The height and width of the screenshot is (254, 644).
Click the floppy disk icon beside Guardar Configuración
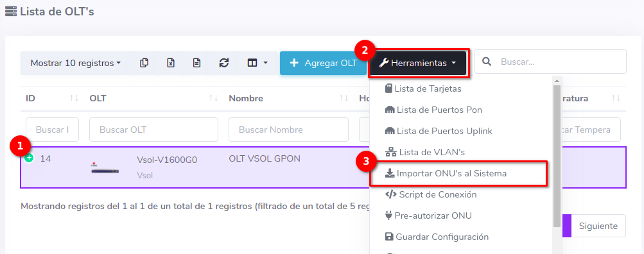(x=389, y=237)
